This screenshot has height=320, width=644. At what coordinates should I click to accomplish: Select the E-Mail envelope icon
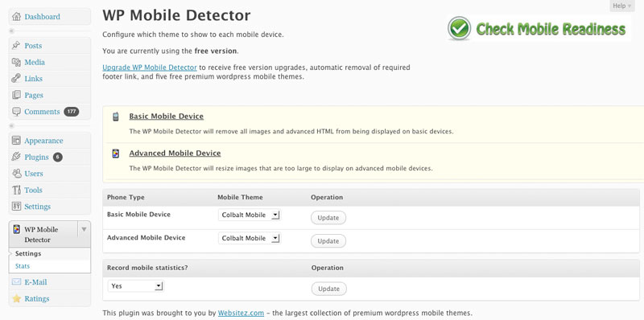point(16,282)
